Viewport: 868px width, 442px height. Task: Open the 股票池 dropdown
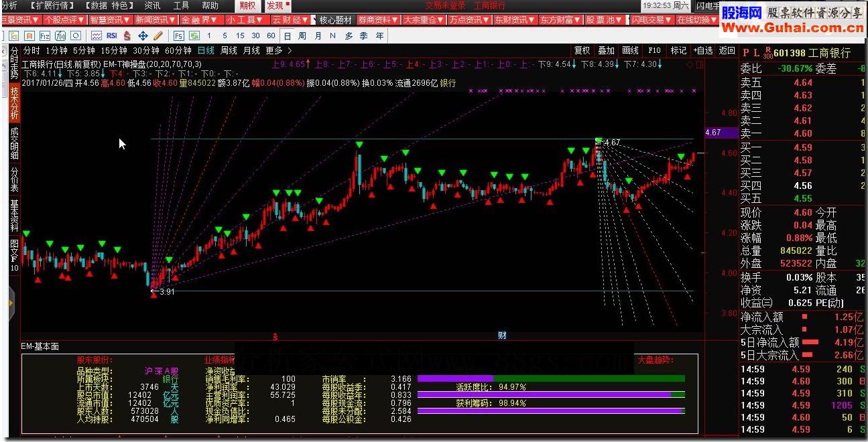605,20
